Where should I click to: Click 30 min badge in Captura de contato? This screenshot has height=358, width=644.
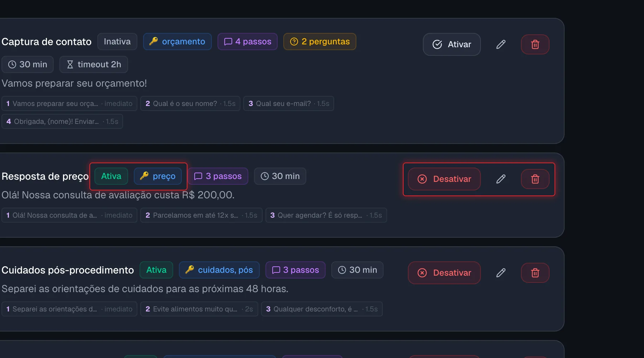click(28, 64)
